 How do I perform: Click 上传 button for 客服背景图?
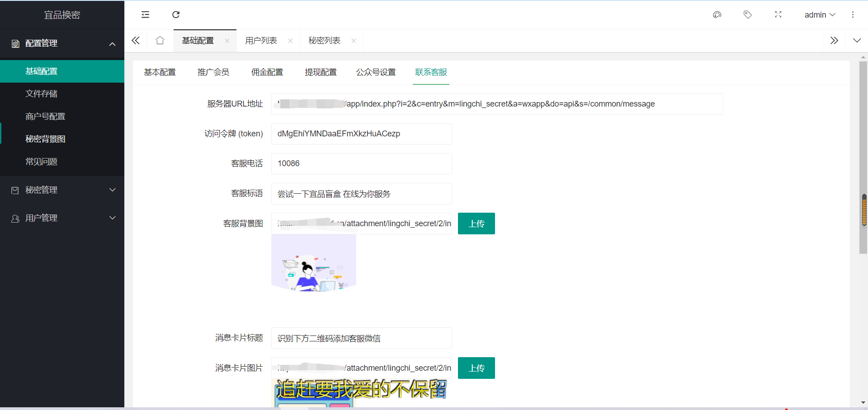click(x=476, y=224)
